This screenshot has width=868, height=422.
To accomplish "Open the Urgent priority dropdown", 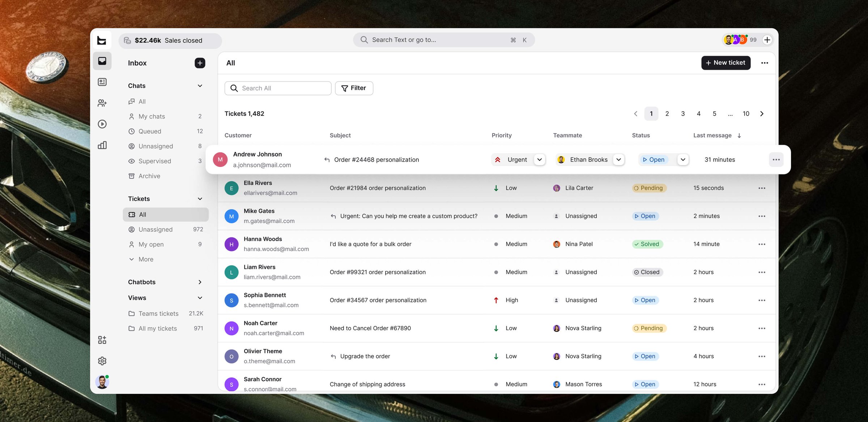I will pyautogui.click(x=540, y=160).
